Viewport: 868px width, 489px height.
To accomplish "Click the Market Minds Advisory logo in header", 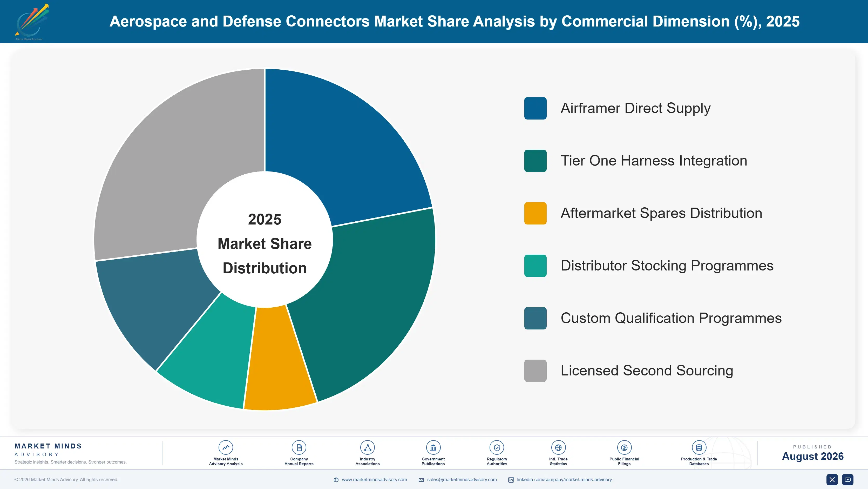I will pos(32,22).
